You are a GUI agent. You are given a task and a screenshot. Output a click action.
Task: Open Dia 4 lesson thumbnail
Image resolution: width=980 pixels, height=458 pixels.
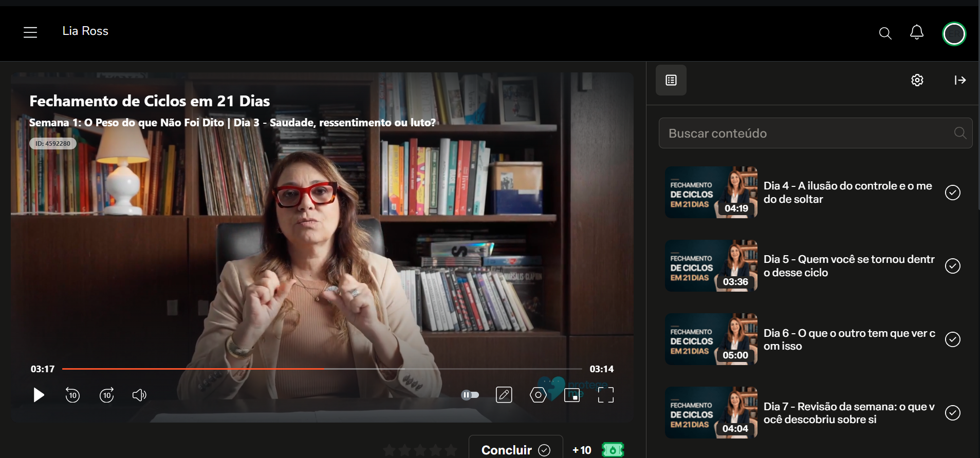pyautogui.click(x=711, y=192)
